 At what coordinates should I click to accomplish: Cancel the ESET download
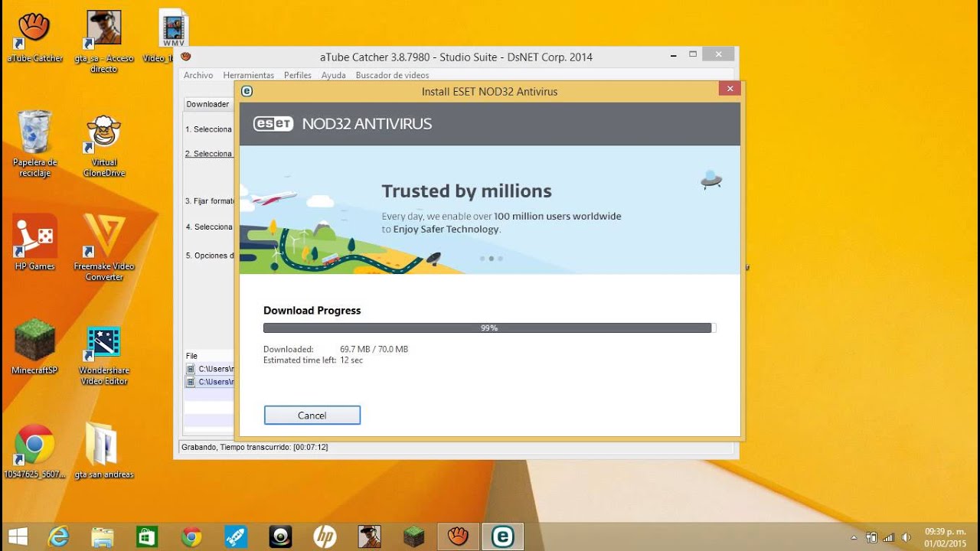coord(312,415)
